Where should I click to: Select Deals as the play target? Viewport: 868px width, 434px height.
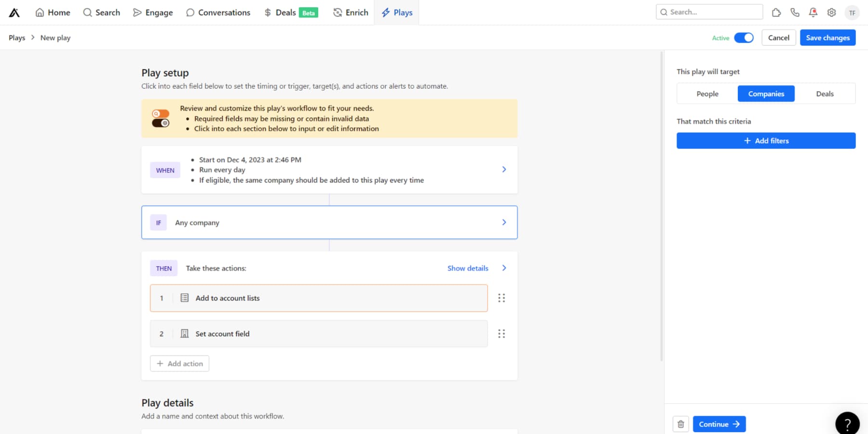(x=825, y=94)
